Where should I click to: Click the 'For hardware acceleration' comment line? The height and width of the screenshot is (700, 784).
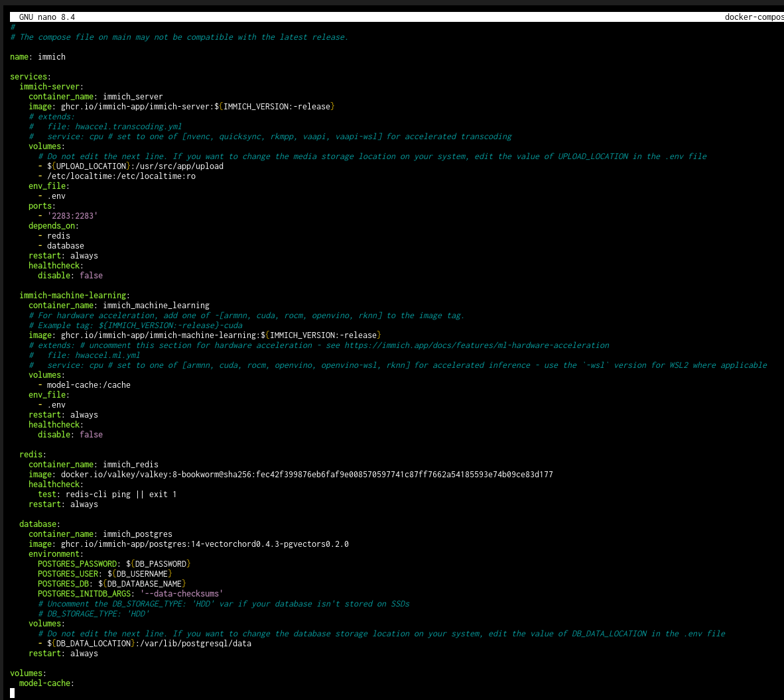click(x=247, y=316)
